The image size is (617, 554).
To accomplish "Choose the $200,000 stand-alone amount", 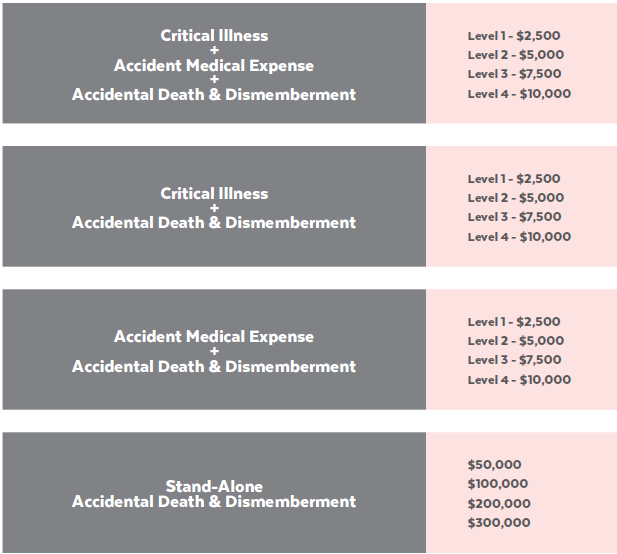I will [499, 503].
